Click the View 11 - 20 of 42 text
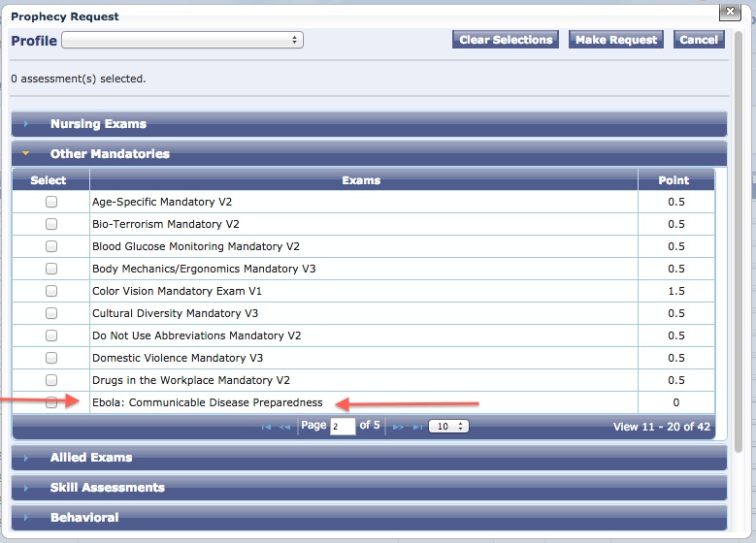 (x=662, y=427)
